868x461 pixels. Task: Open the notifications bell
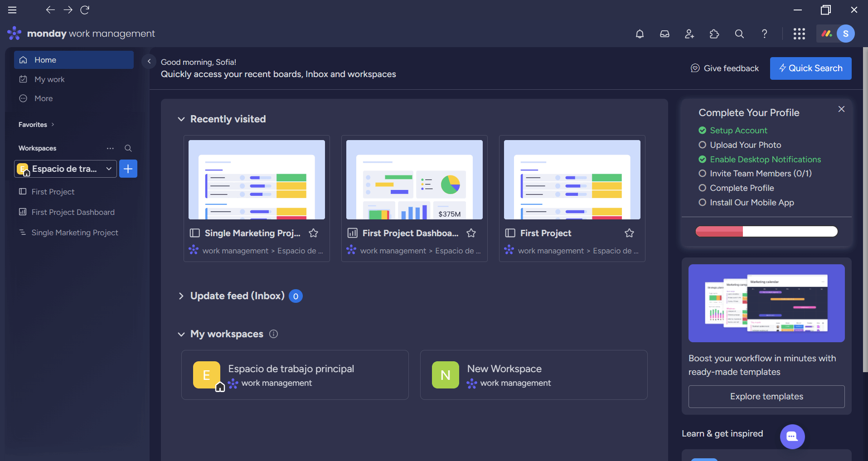(x=640, y=34)
